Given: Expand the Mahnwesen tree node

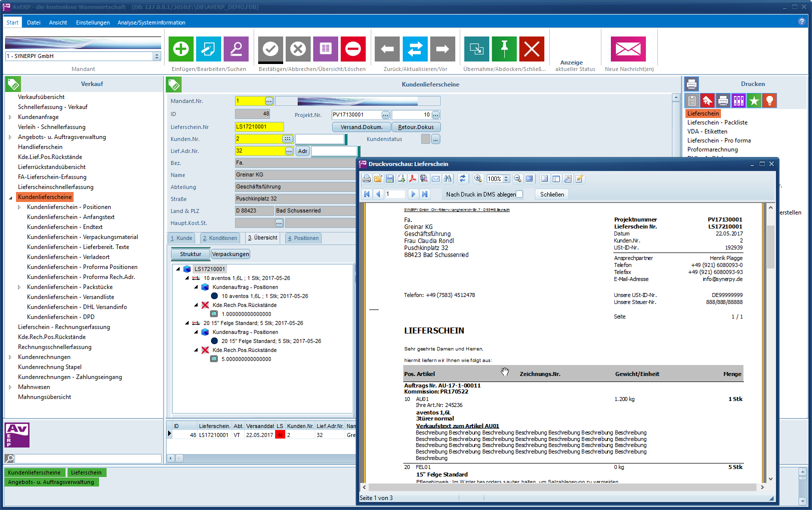Looking at the screenshot, I should tap(10, 387).
